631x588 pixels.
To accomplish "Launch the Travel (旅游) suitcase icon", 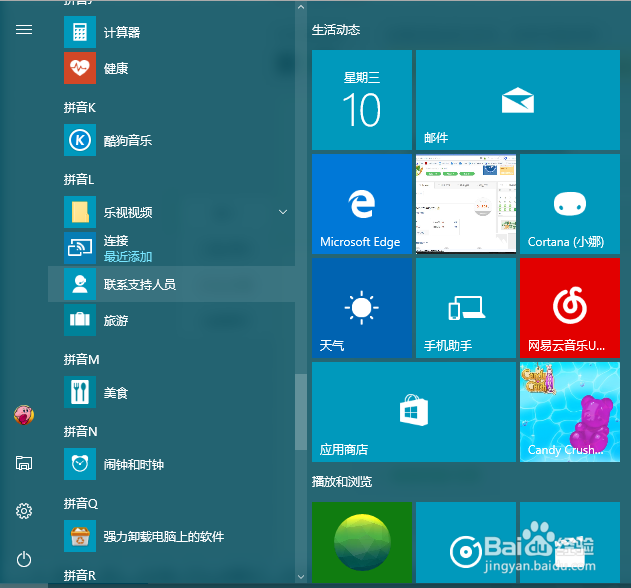I will click(80, 320).
